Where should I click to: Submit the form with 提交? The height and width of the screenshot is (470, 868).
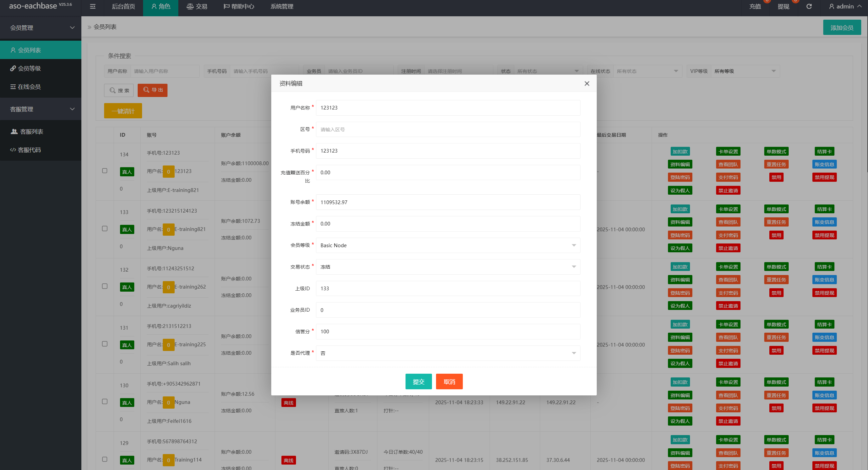coord(418,382)
